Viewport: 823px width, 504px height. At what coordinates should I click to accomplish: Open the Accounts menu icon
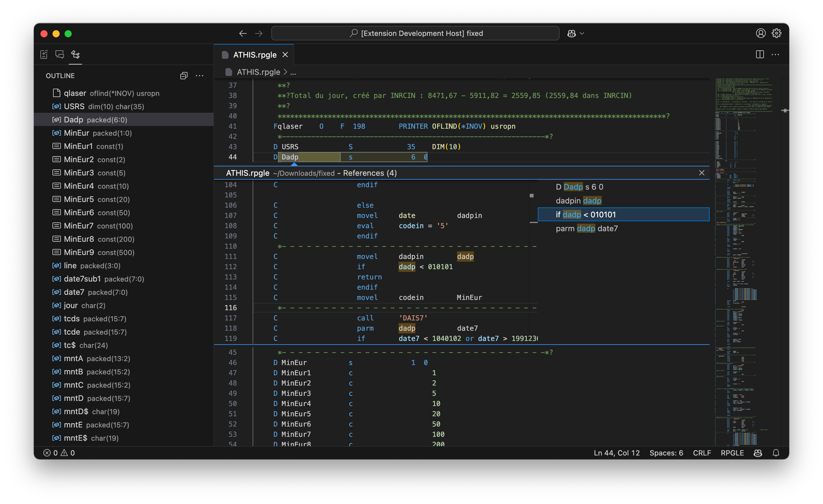[761, 33]
